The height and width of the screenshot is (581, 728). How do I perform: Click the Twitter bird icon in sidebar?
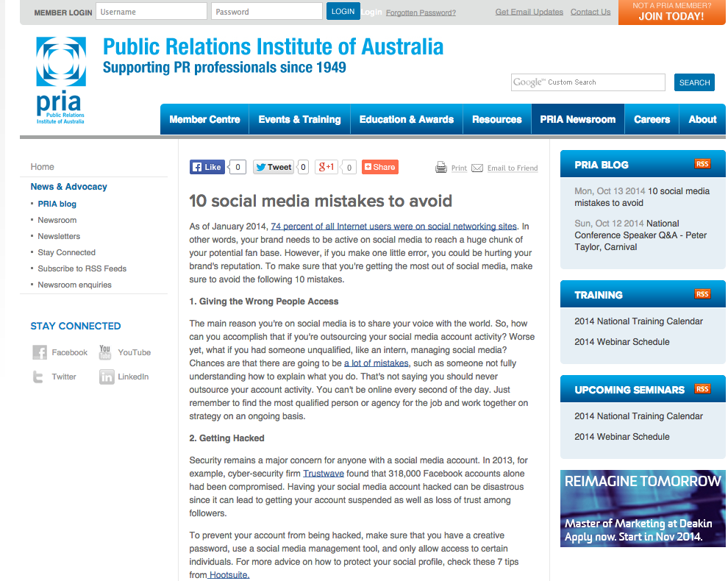[38, 377]
